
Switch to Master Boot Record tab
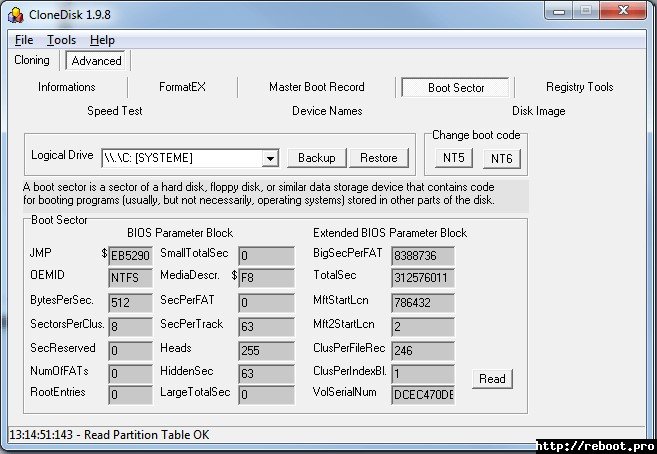317,87
